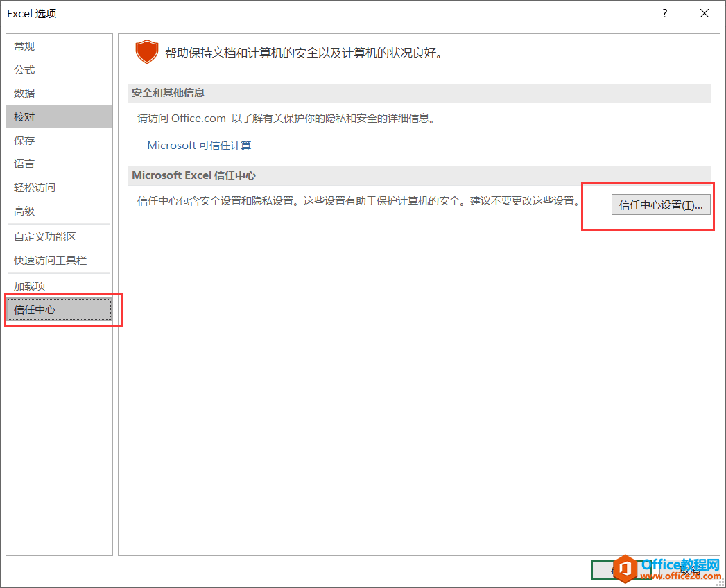This screenshot has width=726, height=588.
Task: Open 自定义功能区 settings
Action: 59,237
